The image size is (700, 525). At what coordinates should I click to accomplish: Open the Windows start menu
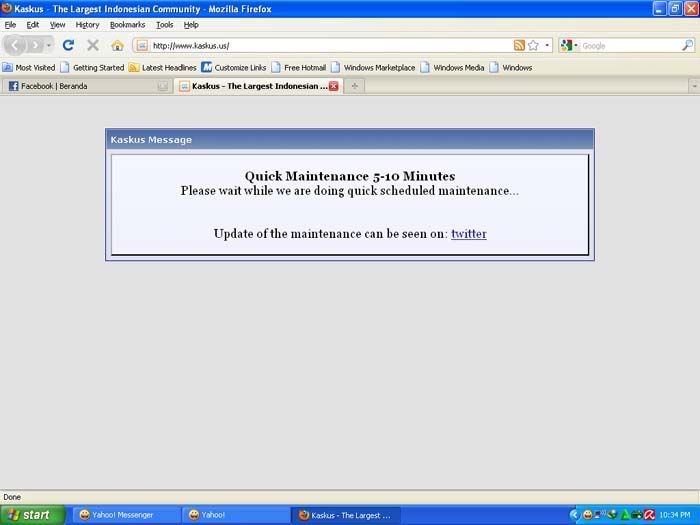[32, 515]
